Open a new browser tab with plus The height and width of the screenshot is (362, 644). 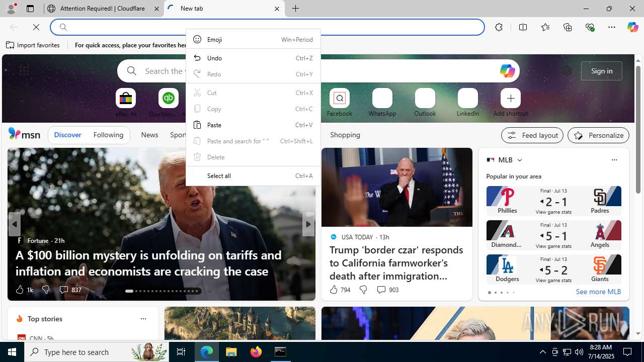(x=295, y=9)
